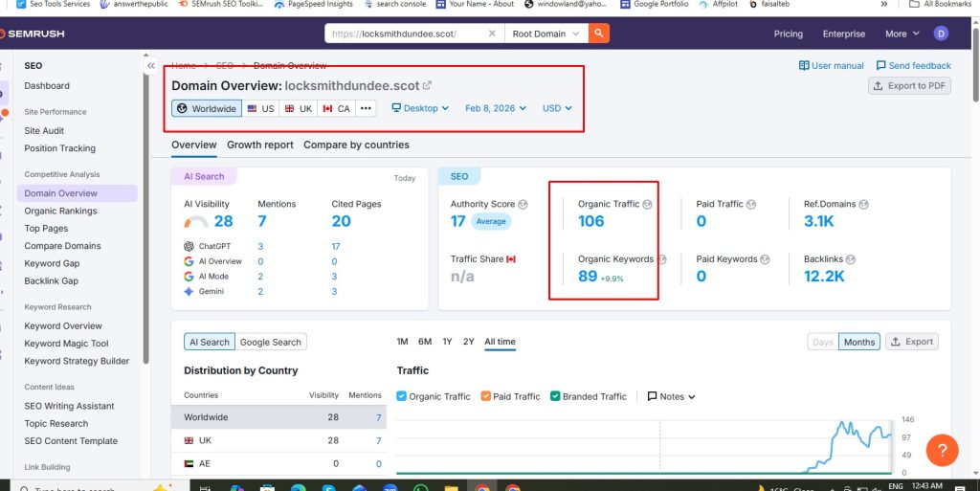The image size is (980, 491).
Task: Switch chart granularity to Months
Action: 859,342
